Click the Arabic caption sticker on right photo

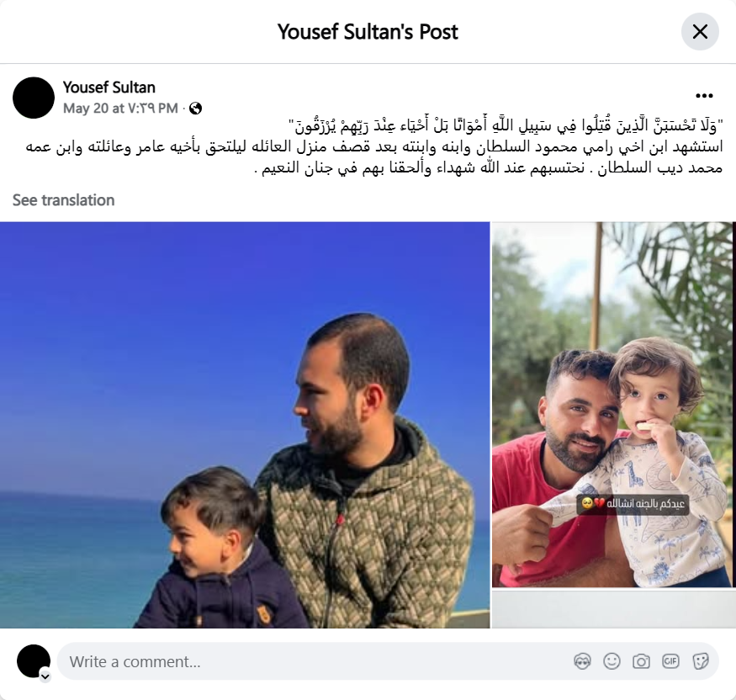pos(633,504)
